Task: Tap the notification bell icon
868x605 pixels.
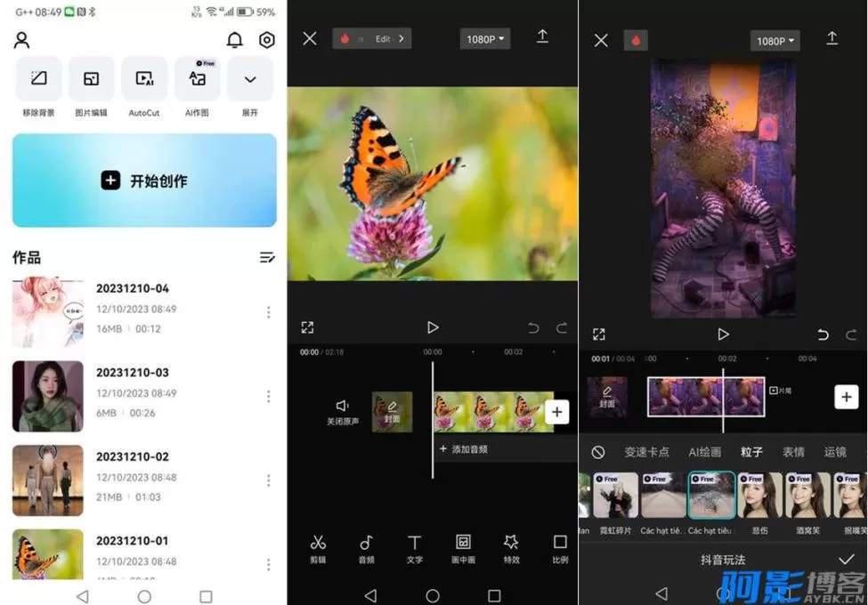Action: point(235,40)
